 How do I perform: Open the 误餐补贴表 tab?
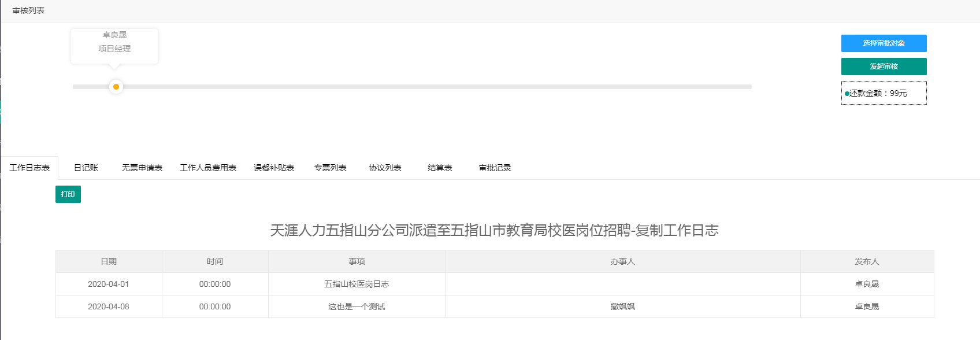(x=274, y=168)
